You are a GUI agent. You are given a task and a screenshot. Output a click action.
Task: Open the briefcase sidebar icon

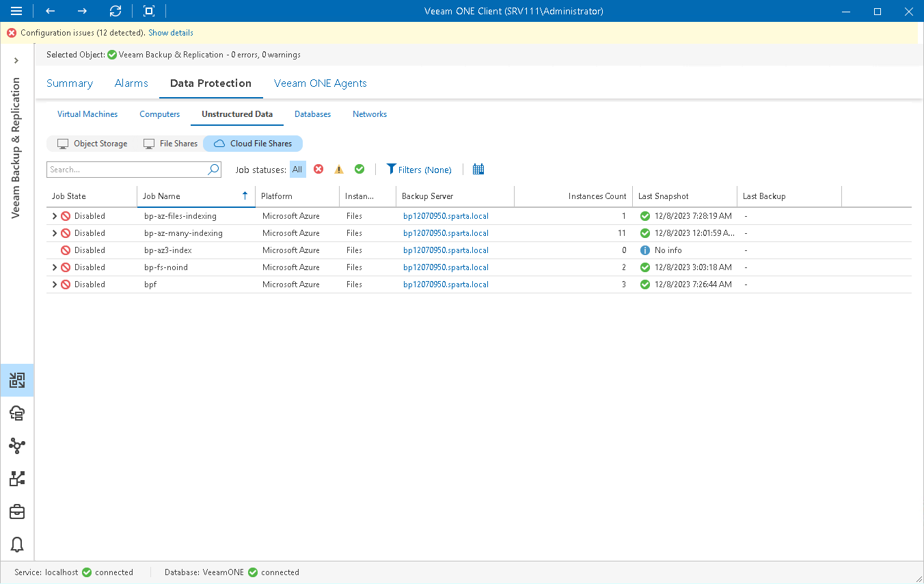17,512
